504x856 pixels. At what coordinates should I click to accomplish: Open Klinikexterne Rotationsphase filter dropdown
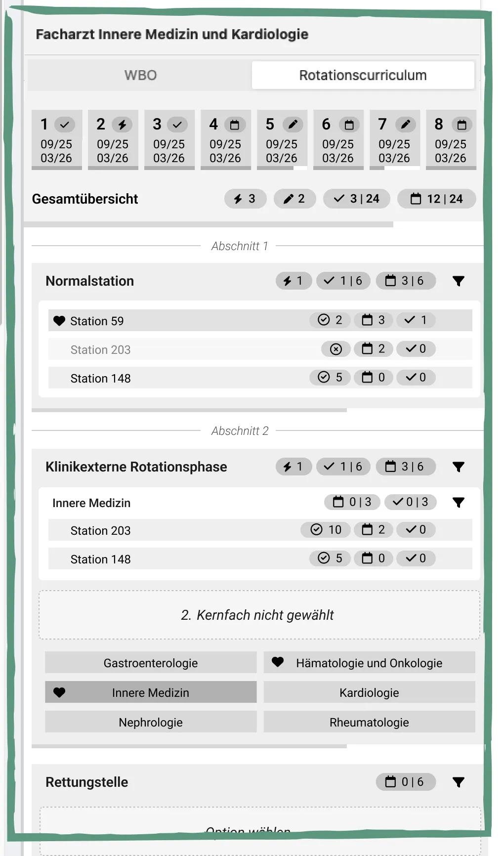tap(459, 467)
